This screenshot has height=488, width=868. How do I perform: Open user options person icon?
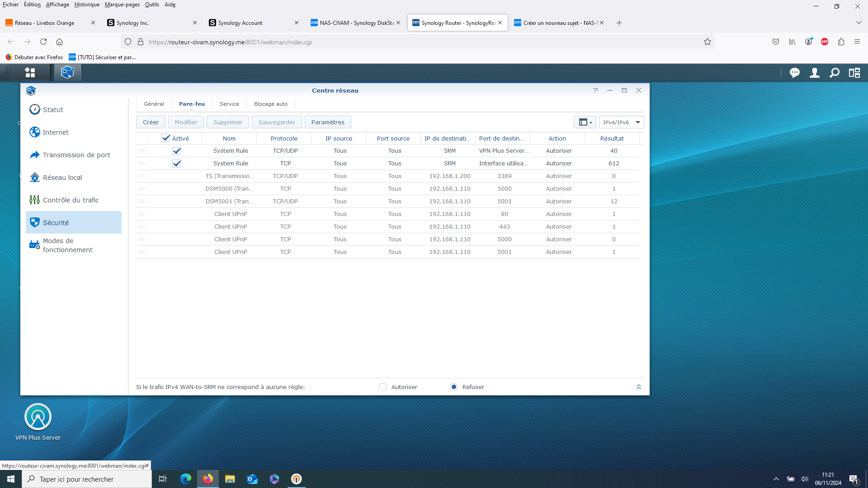[x=814, y=73]
